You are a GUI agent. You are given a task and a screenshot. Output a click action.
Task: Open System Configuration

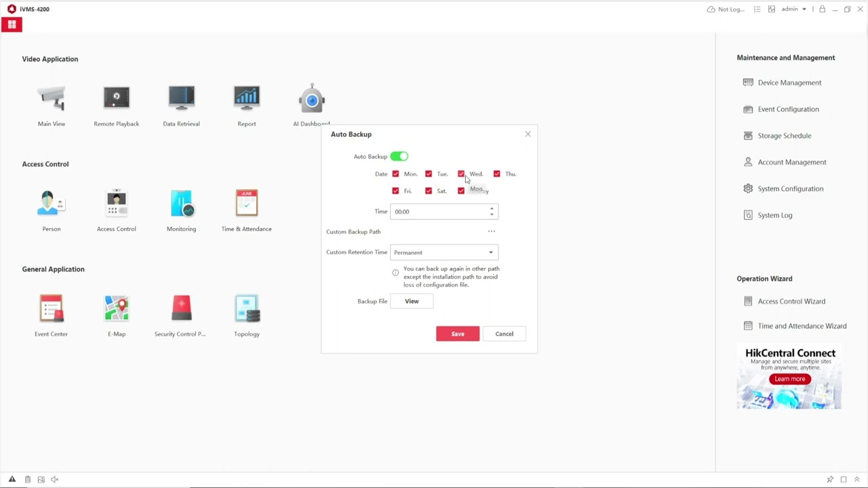[x=783, y=188]
